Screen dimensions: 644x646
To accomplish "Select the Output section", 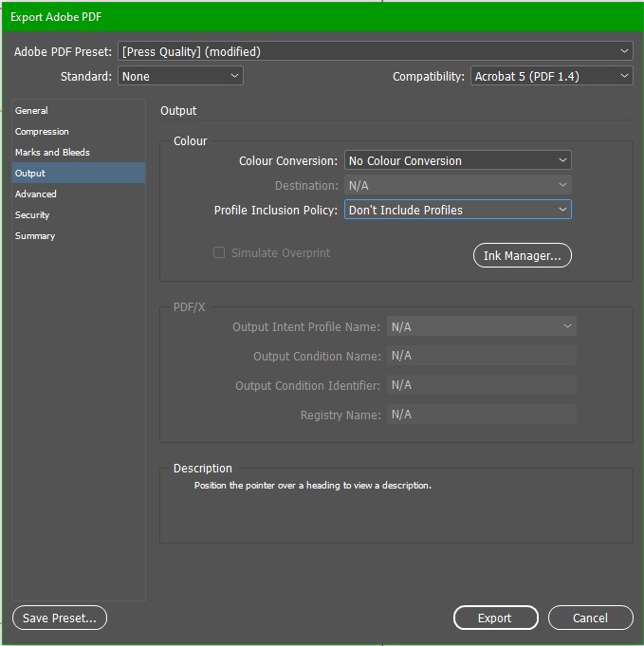I will [x=79, y=173].
